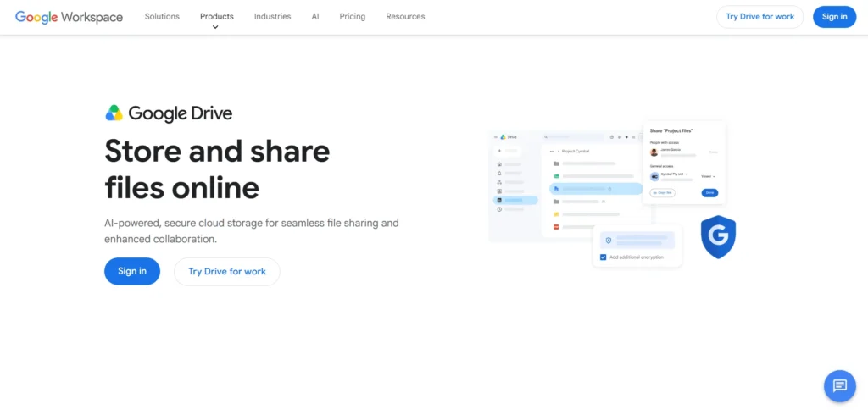Toggle Add additional encryption checkbox in illustration
Viewport: 868px width, 415px height.
click(x=603, y=257)
